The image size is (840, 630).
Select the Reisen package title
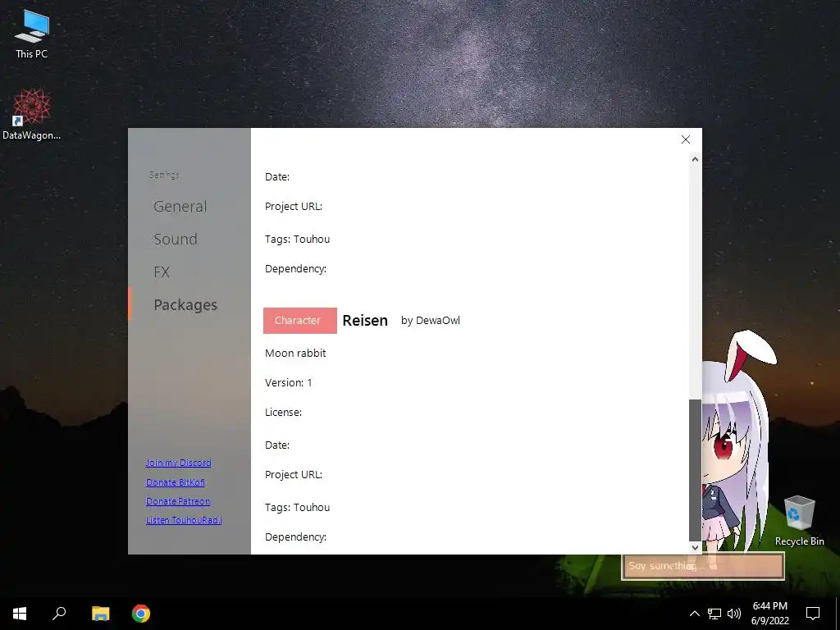pos(365,321)
